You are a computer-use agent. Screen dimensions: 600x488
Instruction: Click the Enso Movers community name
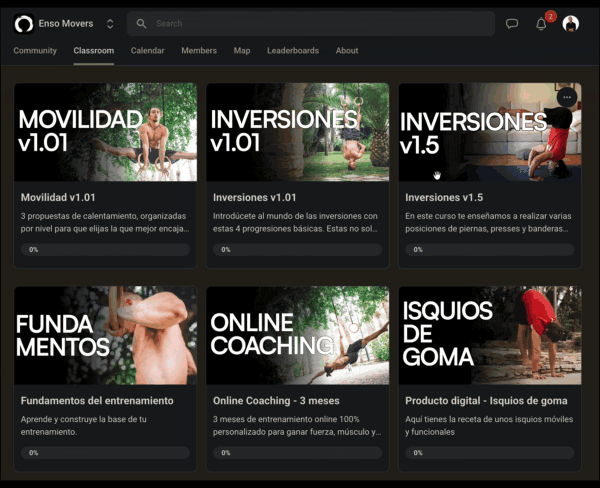(66, 24)
